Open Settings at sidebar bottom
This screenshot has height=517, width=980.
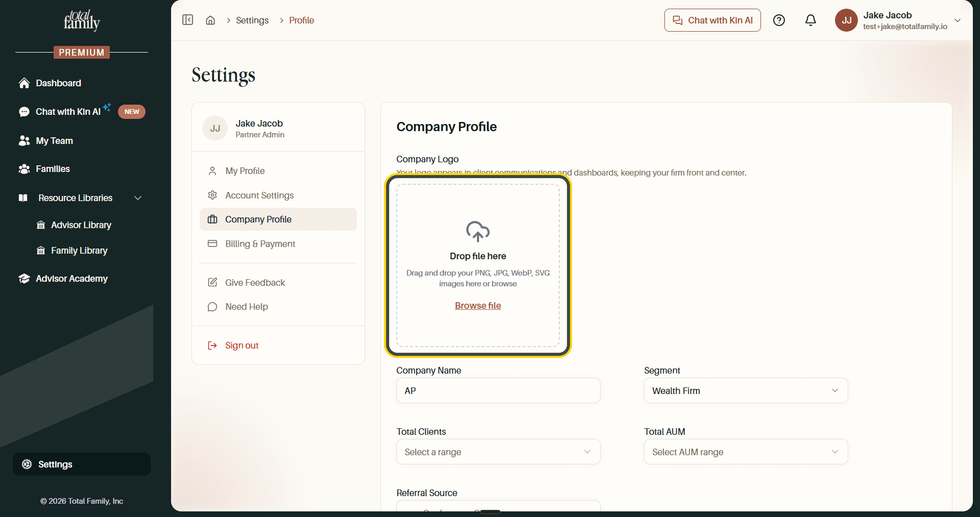point(82,464)
